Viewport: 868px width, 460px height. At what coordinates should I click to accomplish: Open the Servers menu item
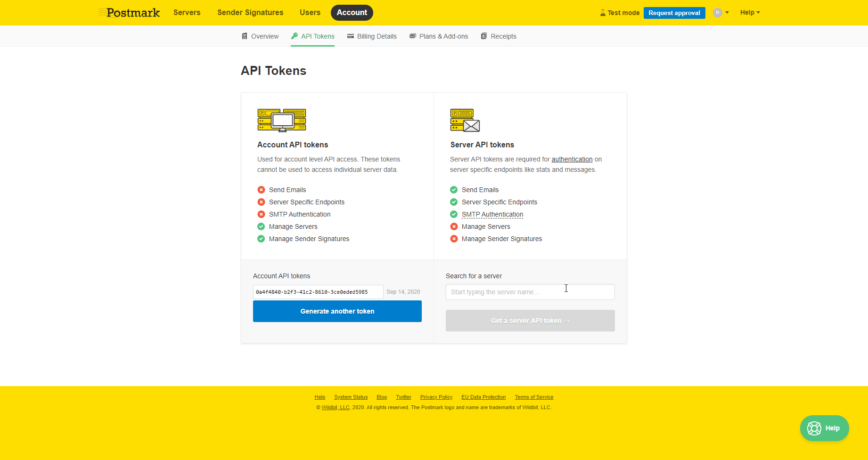click(x=187, y=13)
